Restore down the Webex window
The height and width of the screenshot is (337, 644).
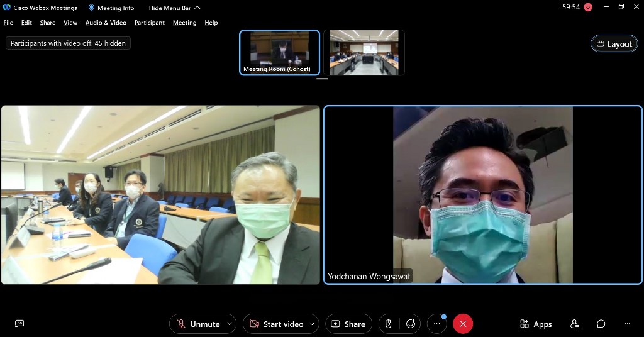[621, 7]
